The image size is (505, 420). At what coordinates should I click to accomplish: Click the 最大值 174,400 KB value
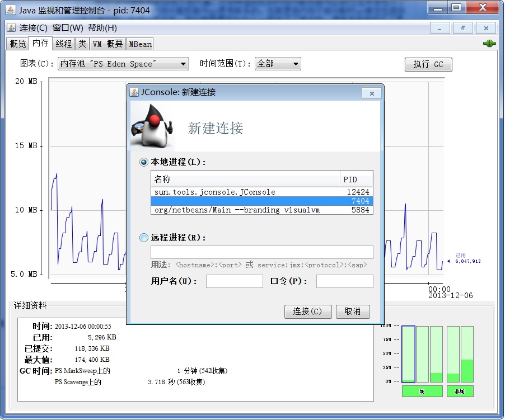(x=92, y=360)
